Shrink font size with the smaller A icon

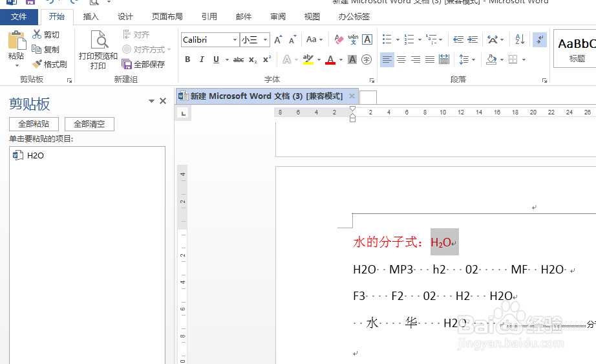click(292, 39)
